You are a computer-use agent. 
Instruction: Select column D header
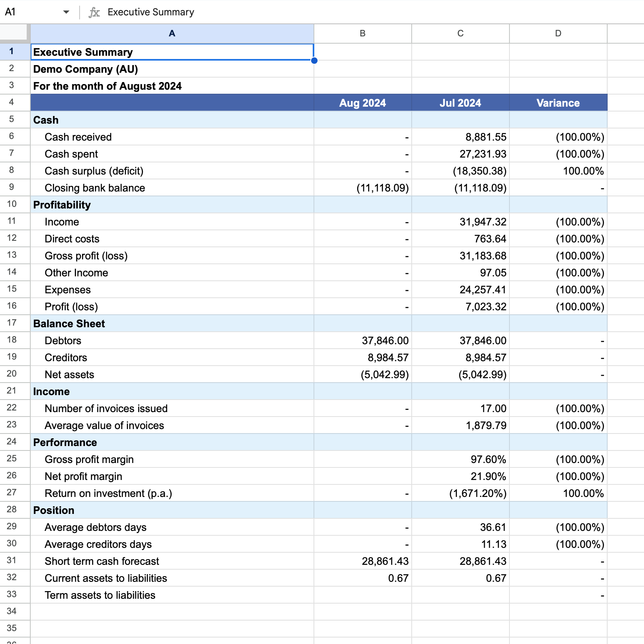pos(558,34)
